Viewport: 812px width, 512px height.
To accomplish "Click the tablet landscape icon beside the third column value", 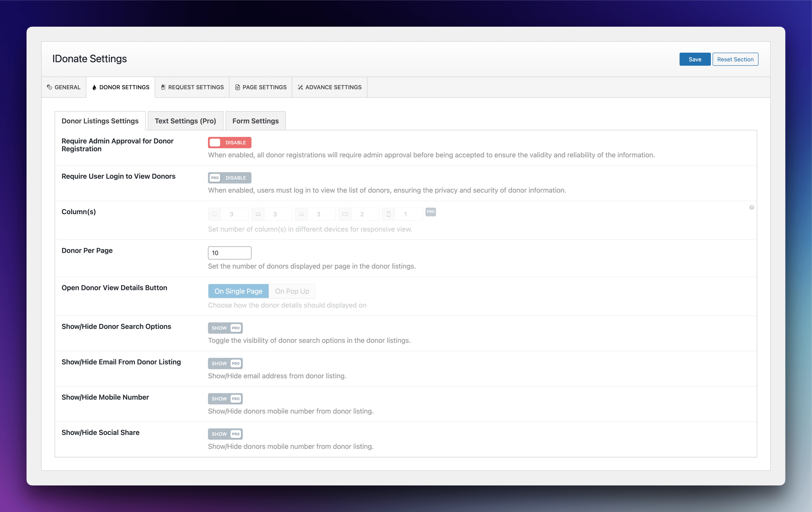I will coord(301,214).
